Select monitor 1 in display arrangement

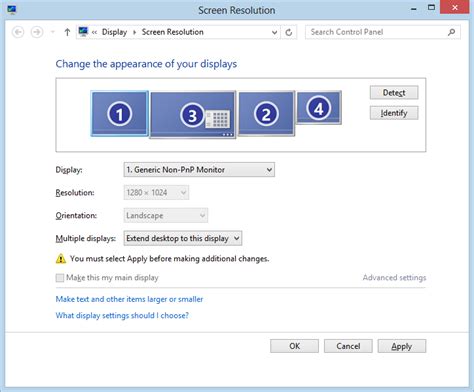click(120, 114)
